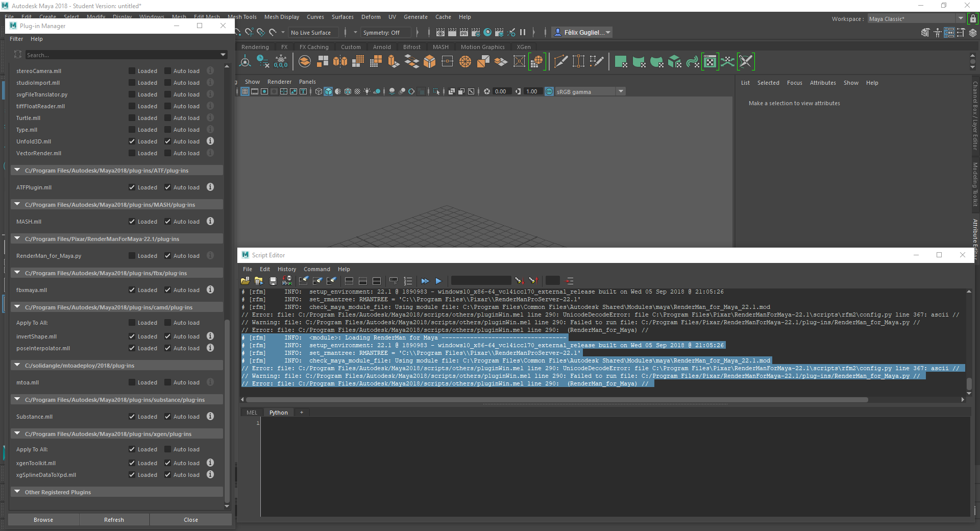This screenshot has height=531, width=980.
Task: Open a script file in the Script Editor
Action: [x=244, y=281]
